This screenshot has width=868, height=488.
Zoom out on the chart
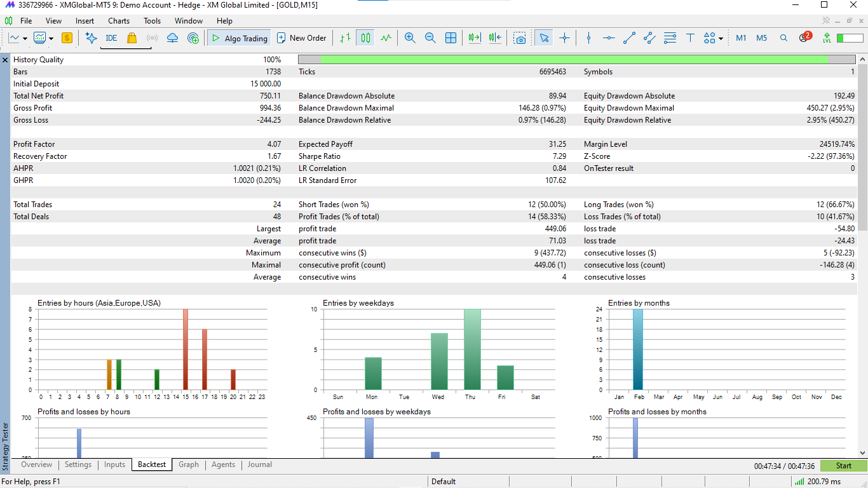[430, 38]
